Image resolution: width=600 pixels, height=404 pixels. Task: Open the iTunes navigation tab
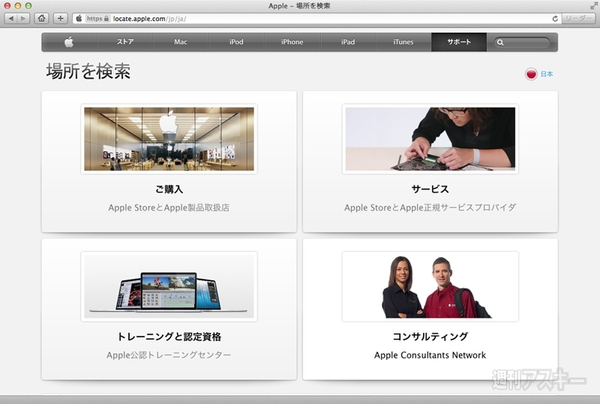coord(403,42)
